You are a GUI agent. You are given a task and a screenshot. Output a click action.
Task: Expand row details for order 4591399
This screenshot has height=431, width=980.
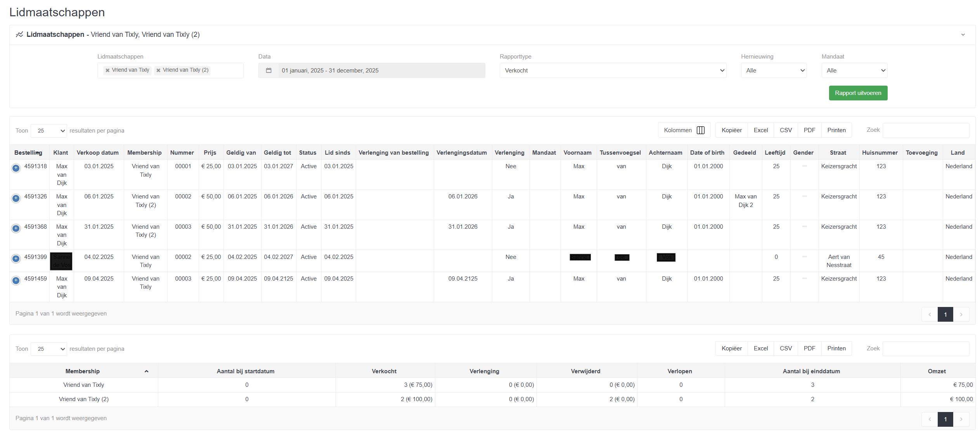point(16,259)
